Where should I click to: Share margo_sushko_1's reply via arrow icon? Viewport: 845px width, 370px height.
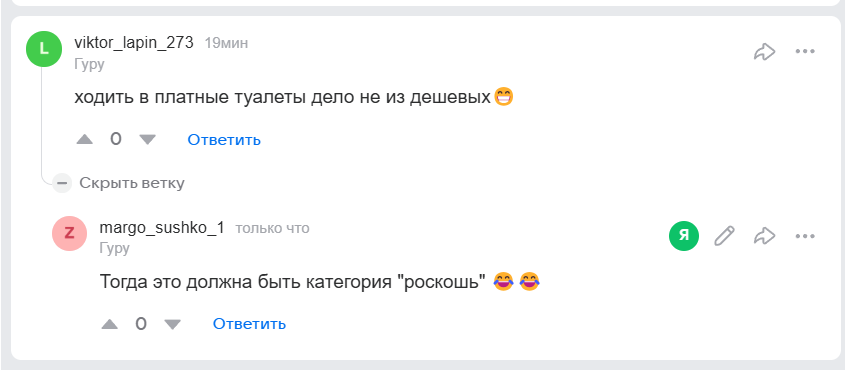pyautogui.click(x=764, y=236)
